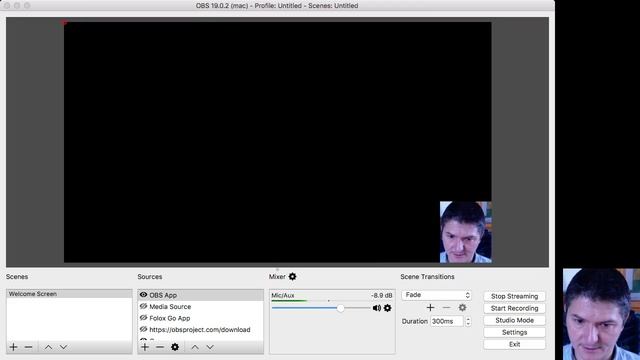This screenshot has height=360, width=640.
Task: Click the Exit button
Action: click(514, 344)
